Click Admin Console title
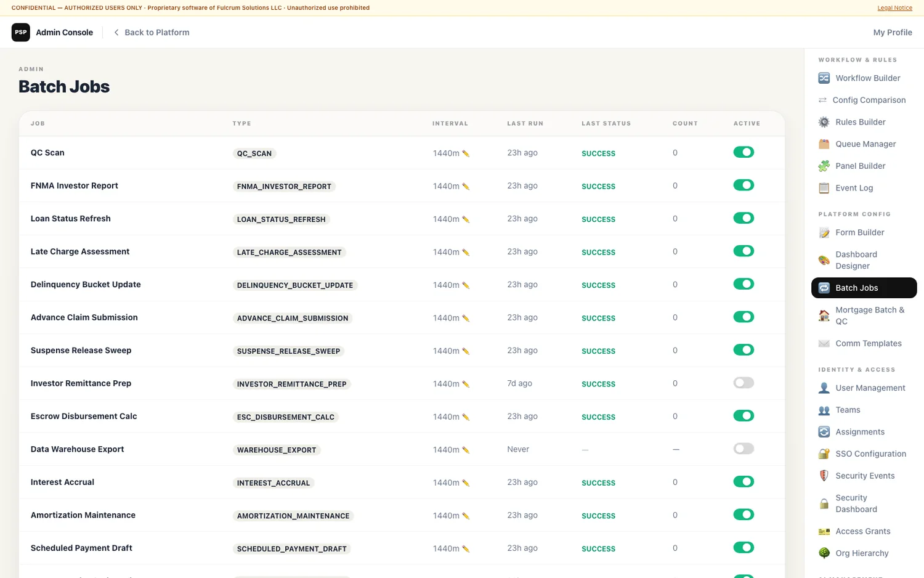924x578 pixels. 64,33
